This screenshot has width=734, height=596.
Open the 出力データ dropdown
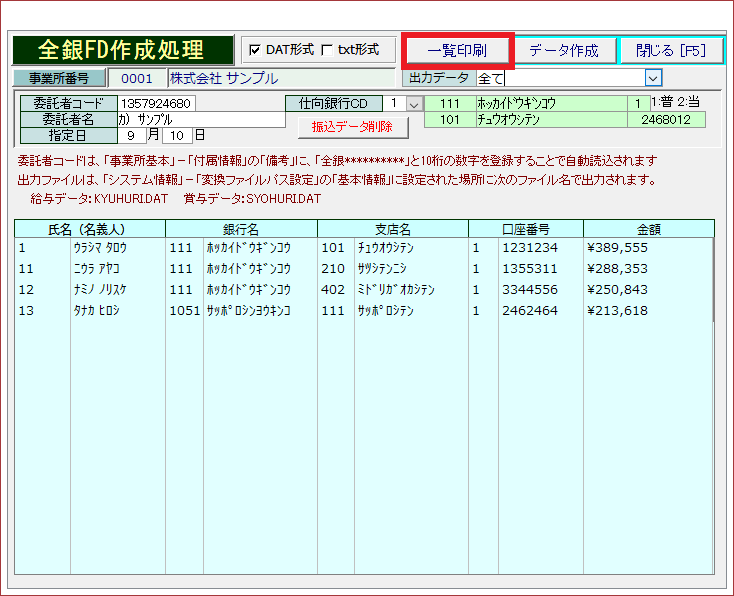pos(653,78)
